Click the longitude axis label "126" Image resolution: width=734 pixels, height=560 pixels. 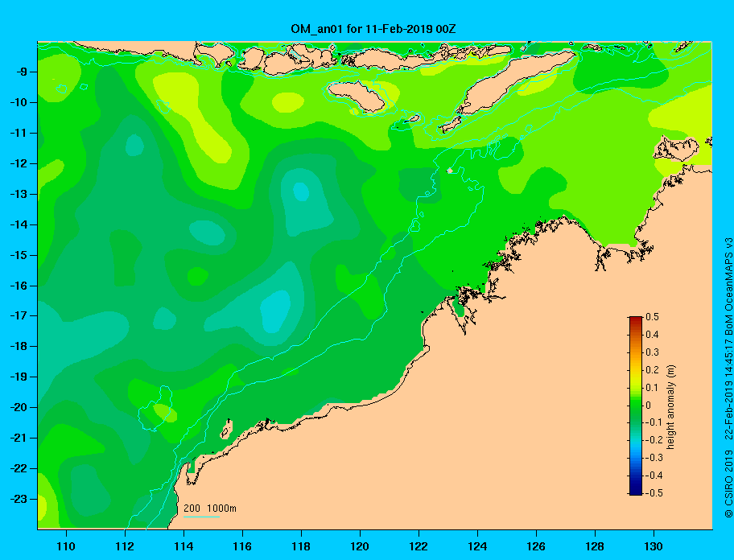536,546
